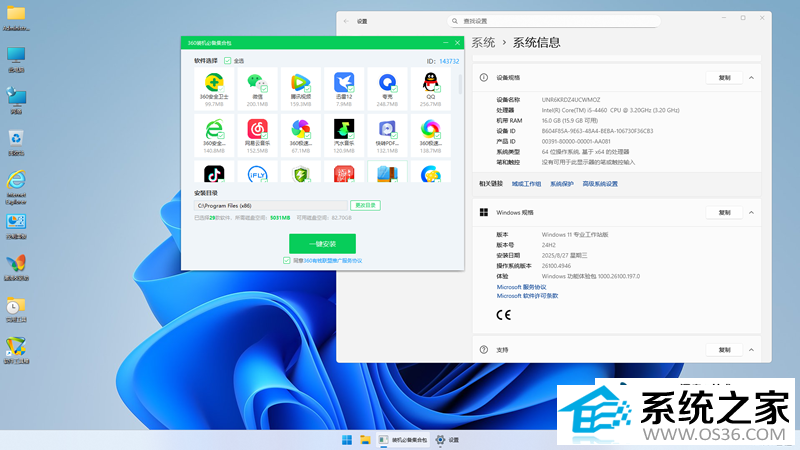800x450 pixels.
Task: Click the software list scrollbar
Action: tap(460, 84)
